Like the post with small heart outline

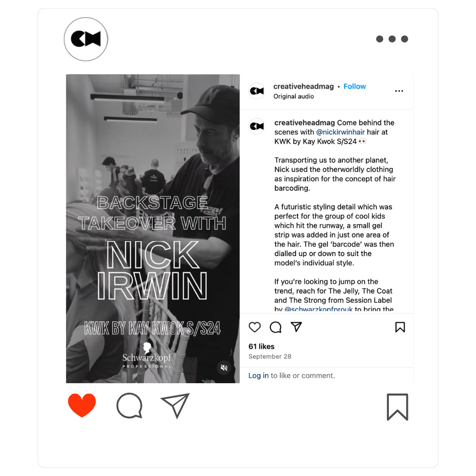point(255,327)
